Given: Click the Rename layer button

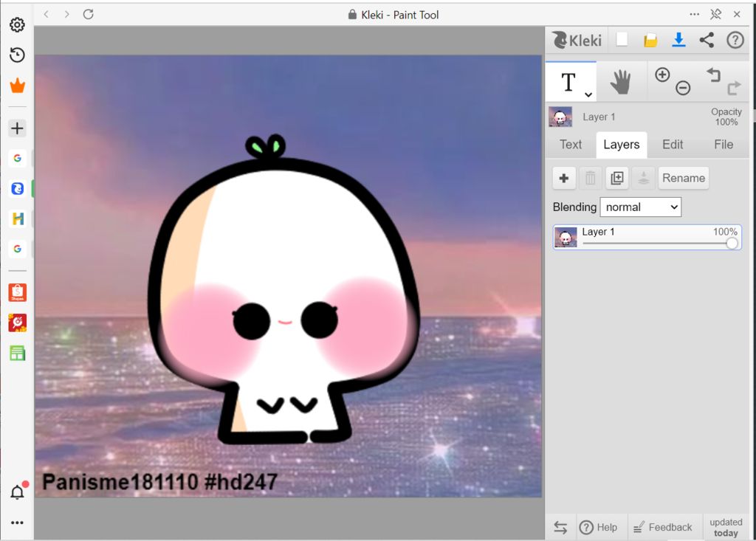Looking at the screenshot, I should pyautogui.click(x=683, y=178).
